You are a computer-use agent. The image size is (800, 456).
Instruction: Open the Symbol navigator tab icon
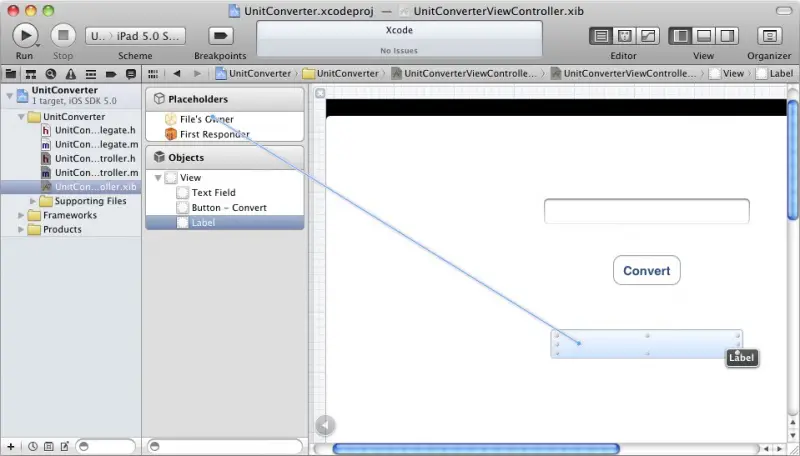click(30, 74)
